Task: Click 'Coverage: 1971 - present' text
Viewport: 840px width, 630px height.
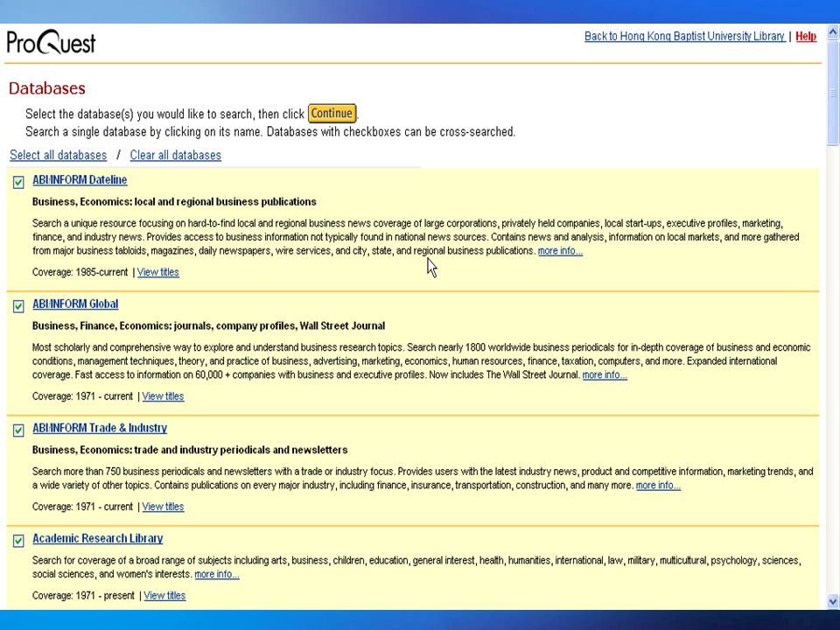Action: 83,596
